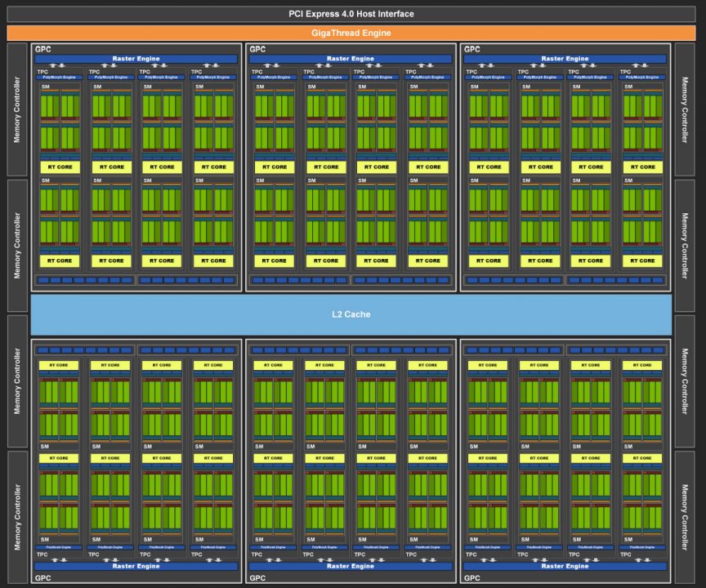Click the Raster Engine in the bottom-middle GPC
706x588 pixels.
click(x=351, y=566)
